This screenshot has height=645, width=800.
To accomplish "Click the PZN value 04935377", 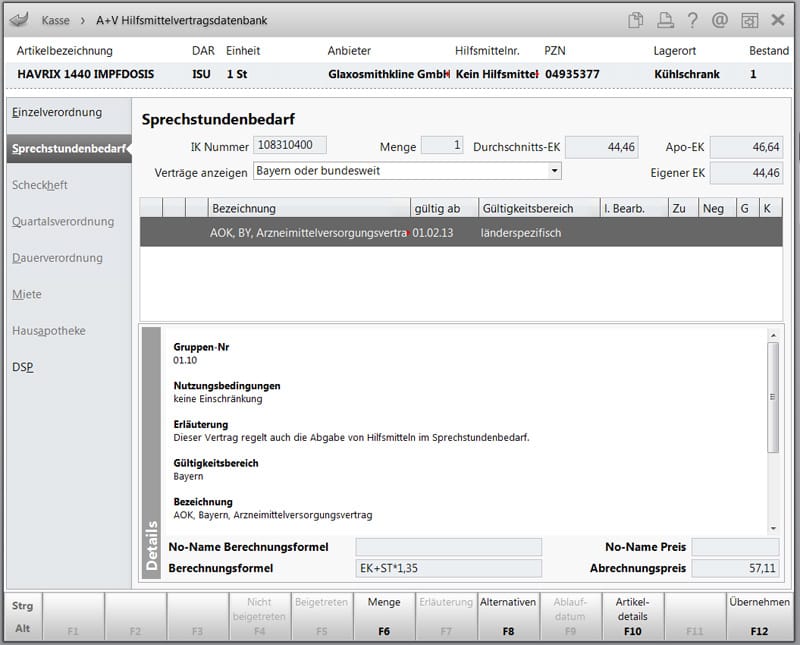I will coord(572,74).
